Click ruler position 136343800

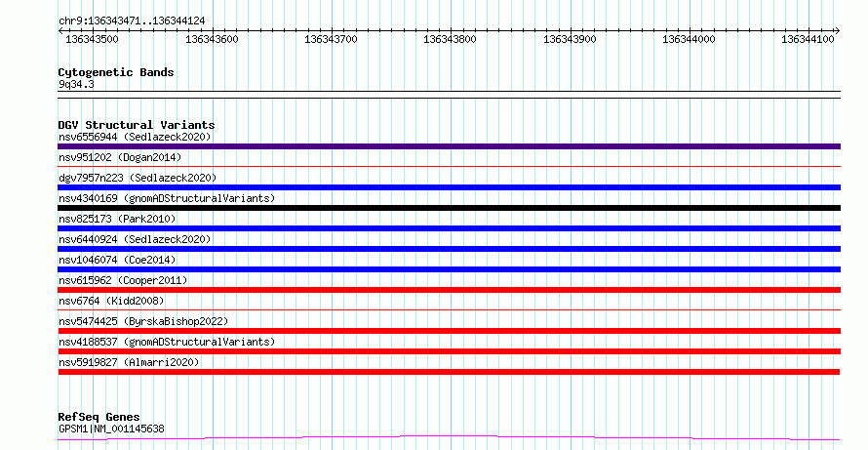click(450, 39)
